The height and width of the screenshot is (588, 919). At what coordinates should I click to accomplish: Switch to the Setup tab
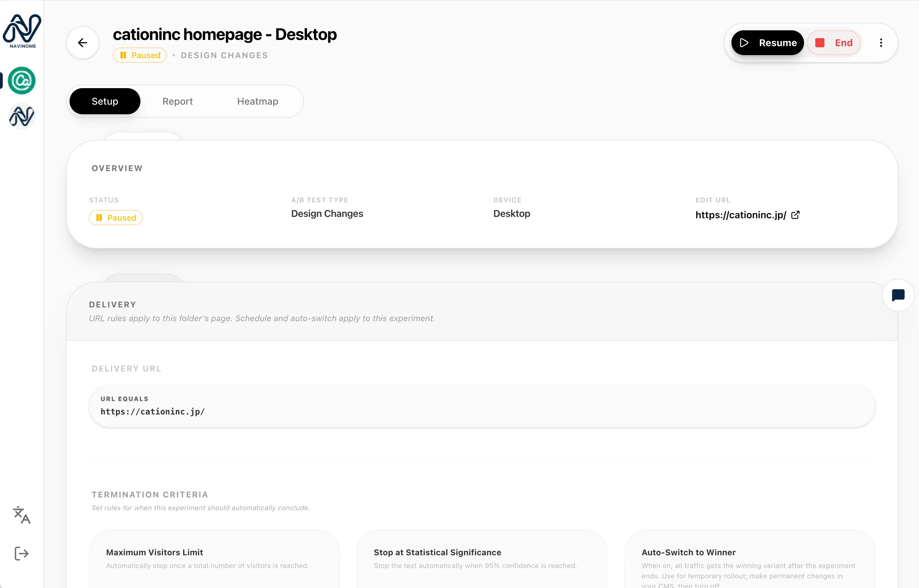coord(105,101)
